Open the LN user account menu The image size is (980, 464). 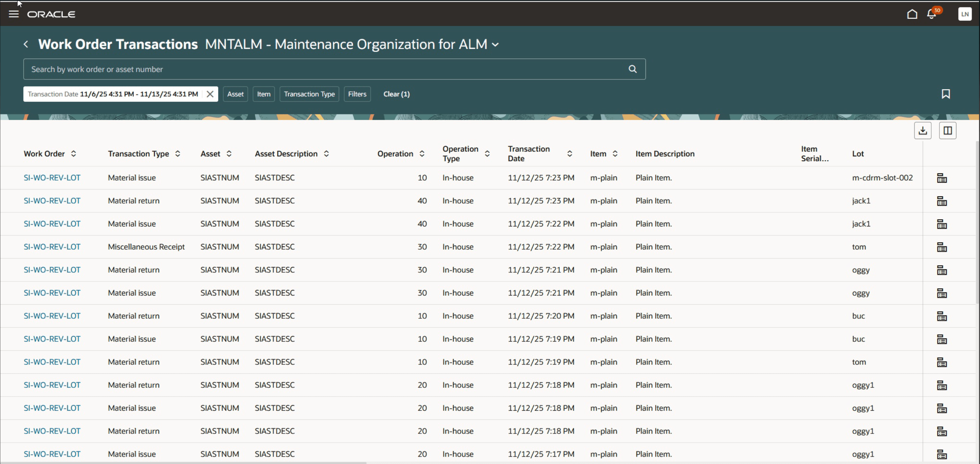point(965,14)
